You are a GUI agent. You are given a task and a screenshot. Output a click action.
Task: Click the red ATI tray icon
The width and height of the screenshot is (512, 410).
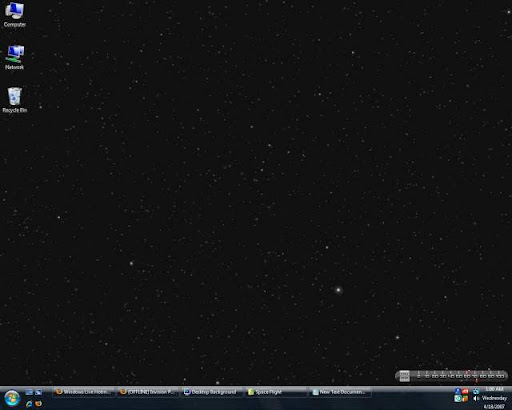(x=465, y=391)
